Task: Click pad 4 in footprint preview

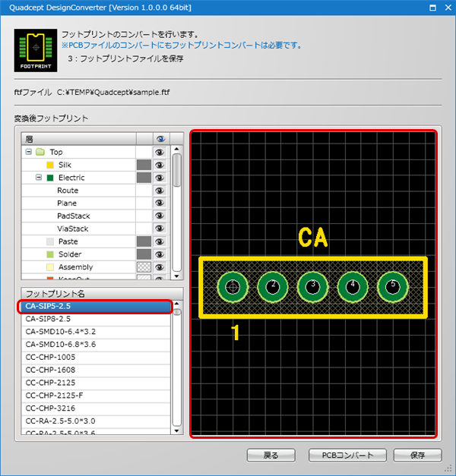Action: 353,287
